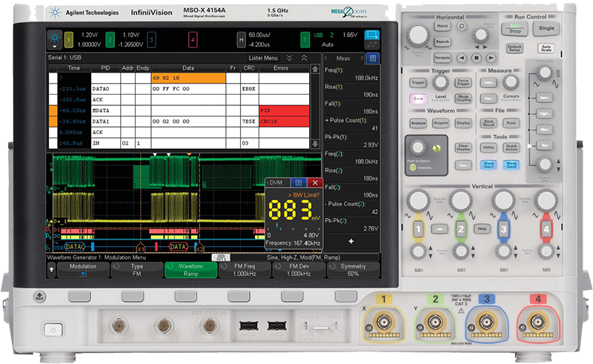Viewport: 593px width, 364px height.
Task: Toggle the Wave Gen1 key
Action: pos(488,165)
